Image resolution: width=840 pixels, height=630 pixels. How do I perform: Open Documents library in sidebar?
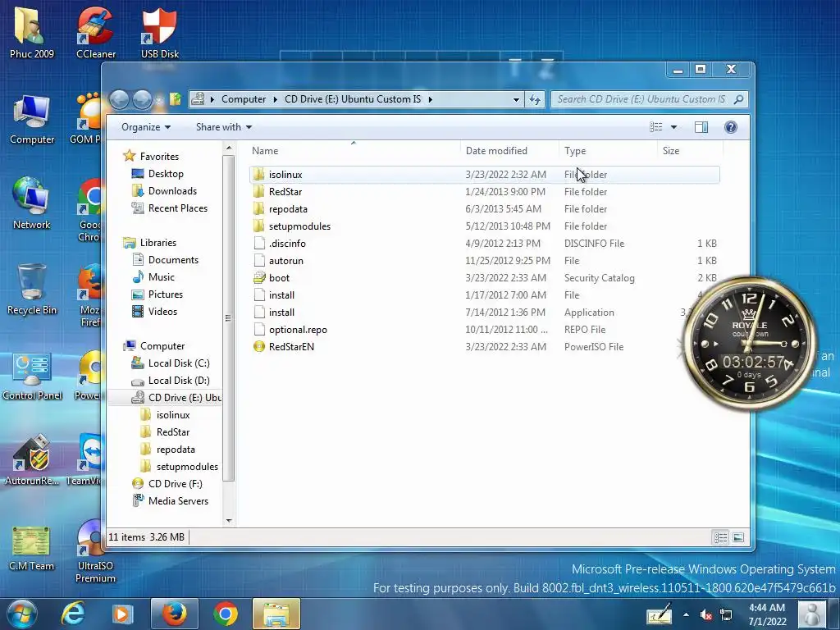pyautogui.click(x=173, y=260)
